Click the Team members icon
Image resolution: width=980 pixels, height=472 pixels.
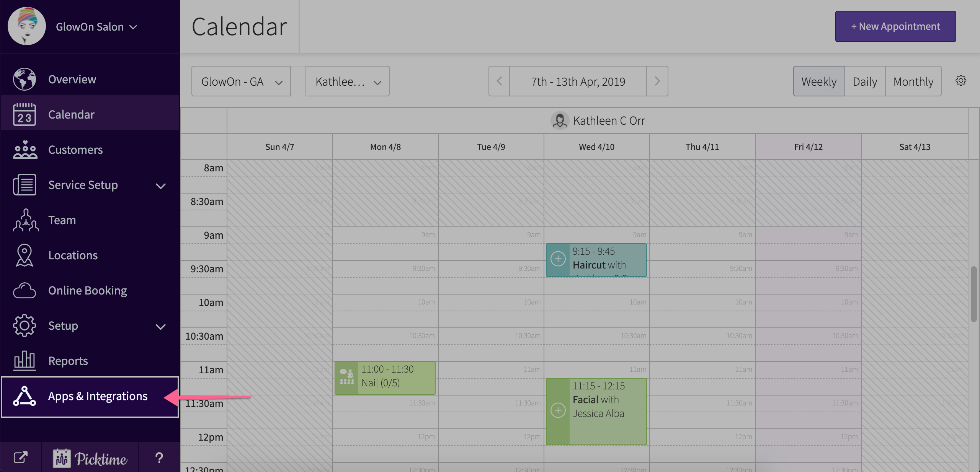pyautogui.click(x=25, y=220)
